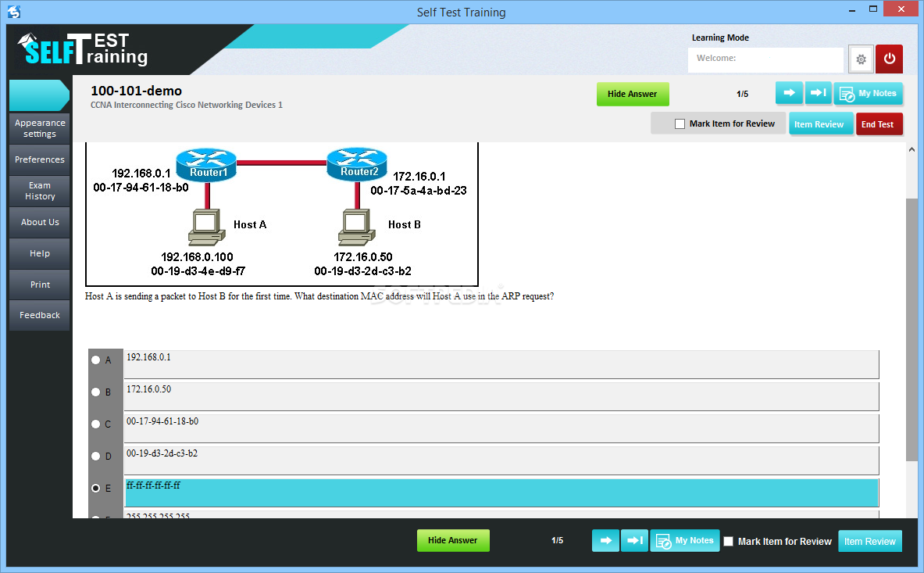Screen dimensions: 924x573
Task: Check bottom Mark Item for Review box
Action: click(729, 541)
